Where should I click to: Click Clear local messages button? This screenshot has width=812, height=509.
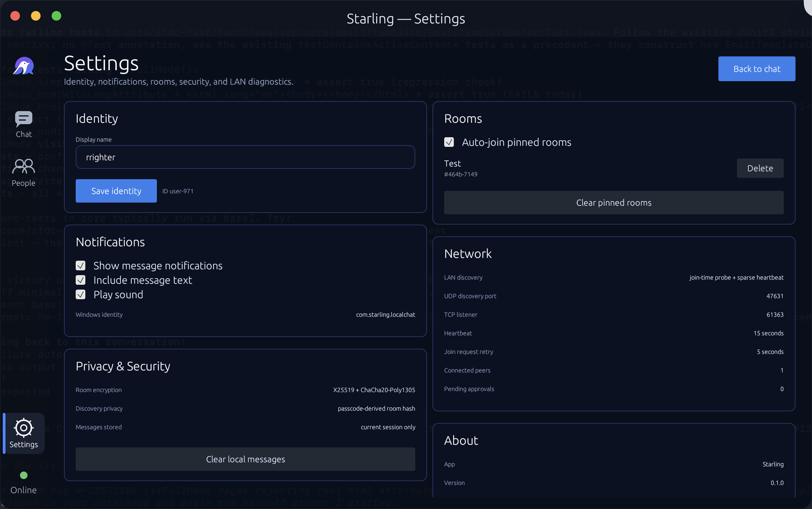point(245,459)
